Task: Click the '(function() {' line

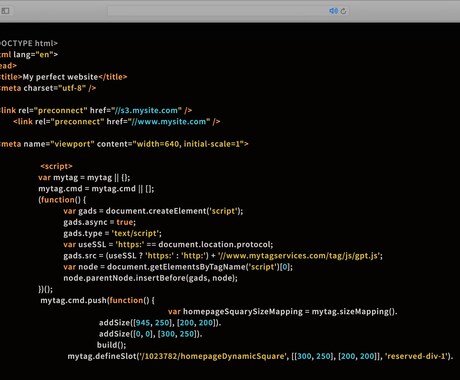Action: (x=62, y=200)
